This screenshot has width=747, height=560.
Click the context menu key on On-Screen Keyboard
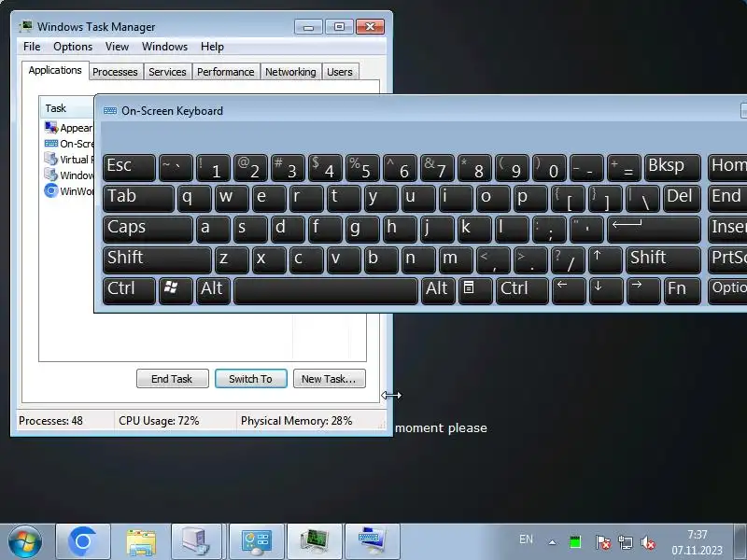(x=475, y=291)
